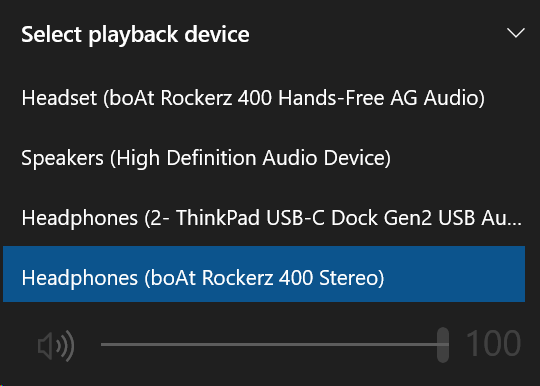Screen dimensions: 540x386
Task: Click the volume level value 100
Action: (x=493, y=343)
